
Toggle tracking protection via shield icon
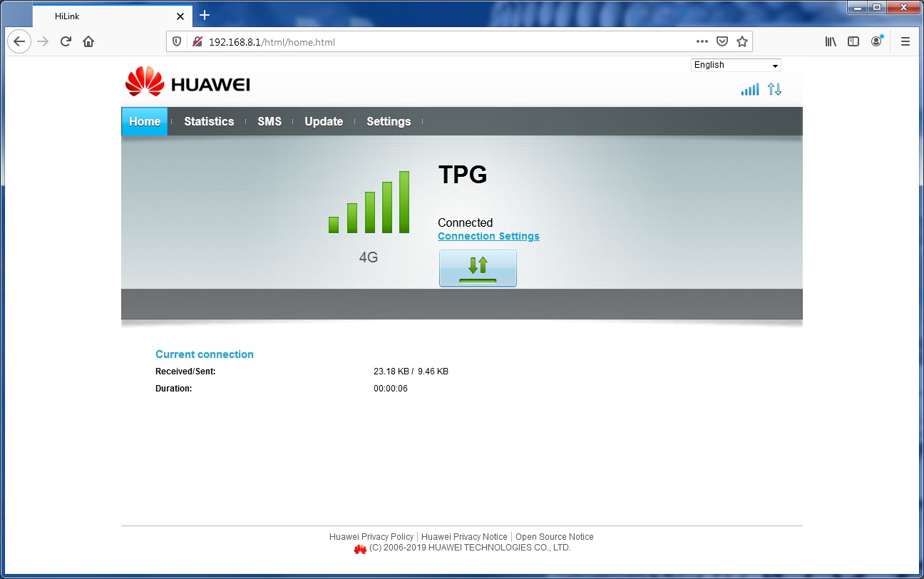pyautogui.click(x=175, y=41)
